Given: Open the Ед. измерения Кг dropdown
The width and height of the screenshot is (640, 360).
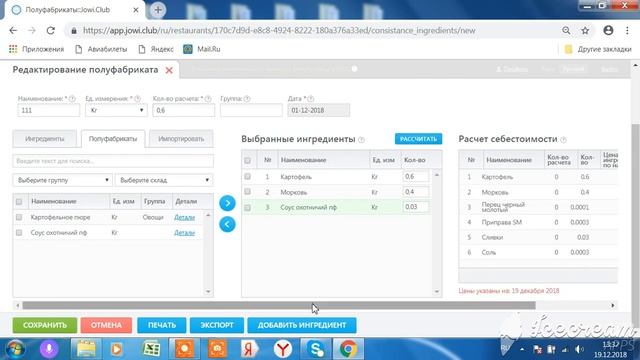Looking at the screenshot, I should [x=116, y=110].
